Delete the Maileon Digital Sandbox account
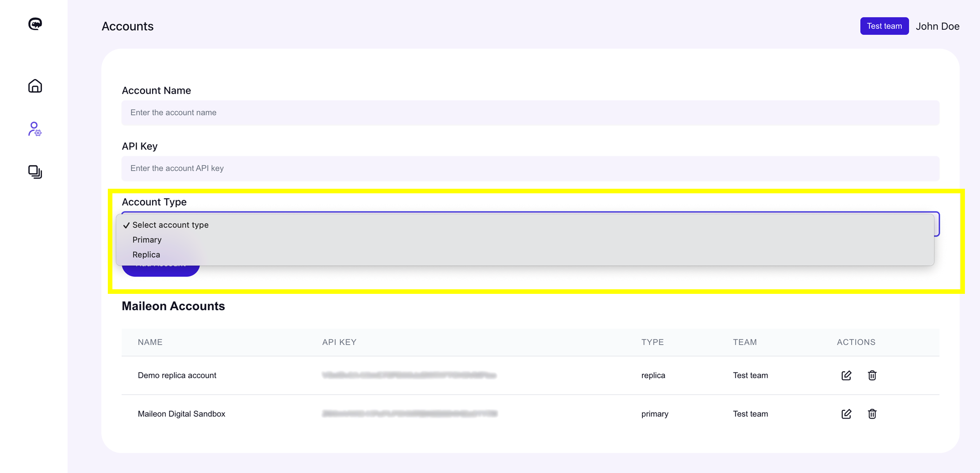Viewport: 980px width, 473px height. (x=872, y=414)
